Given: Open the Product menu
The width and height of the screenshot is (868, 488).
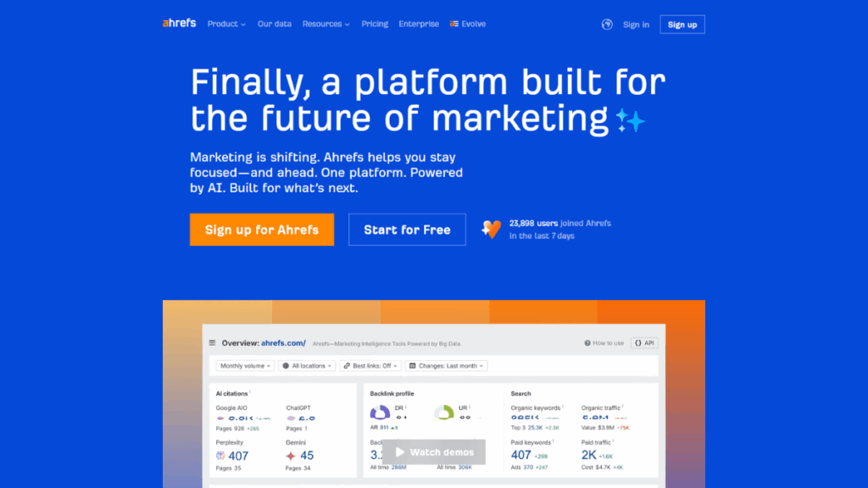Looking at the screenshot, I should pyautogui.click(x=225, y=24).
